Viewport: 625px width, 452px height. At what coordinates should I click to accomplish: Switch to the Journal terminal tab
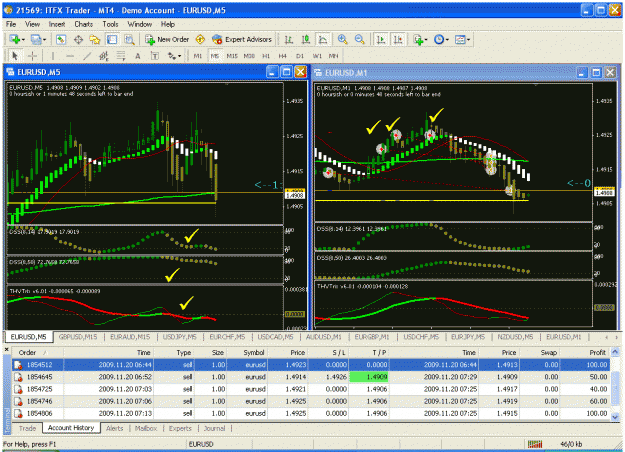click(x=214, y=428)
